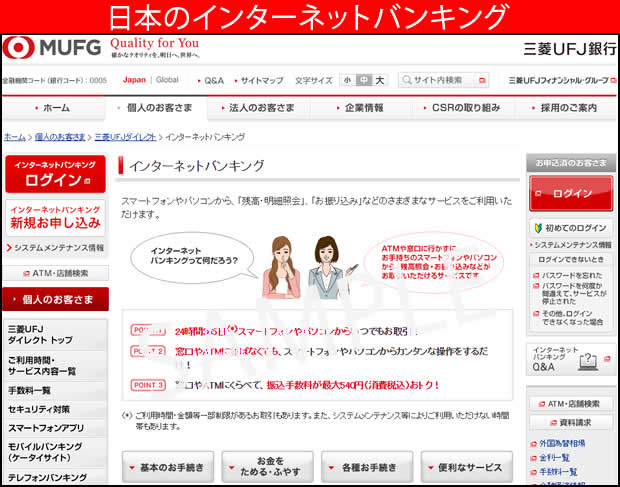Open ホーム tab
620x487 pixels.
point(53,108)
